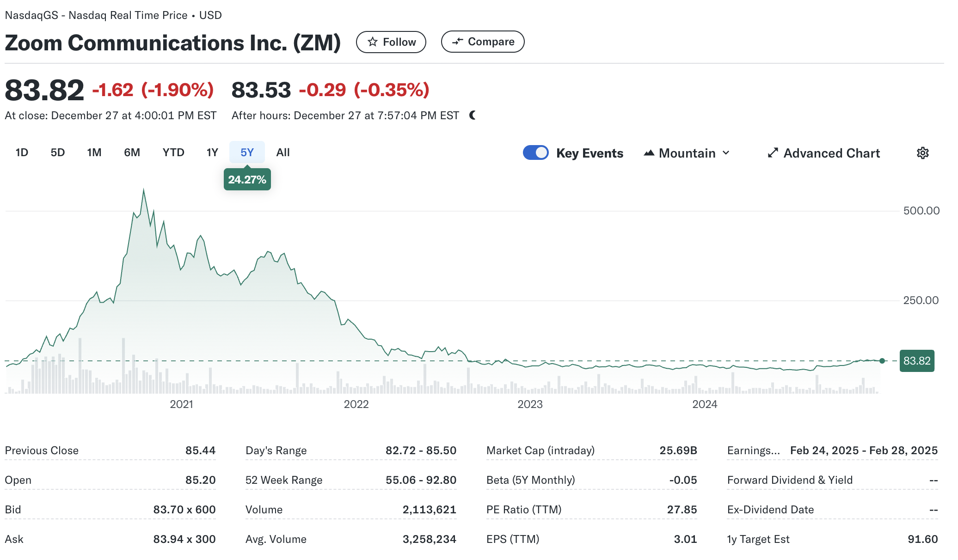Click the 2024 axis label
The width and height of the screenshot is (958, 560).
[705, 404]
